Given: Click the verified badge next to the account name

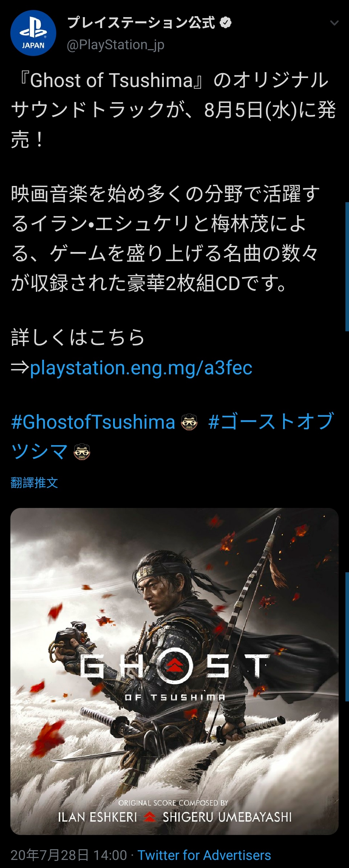Looking at the screenshot, I should click(225, 23).
